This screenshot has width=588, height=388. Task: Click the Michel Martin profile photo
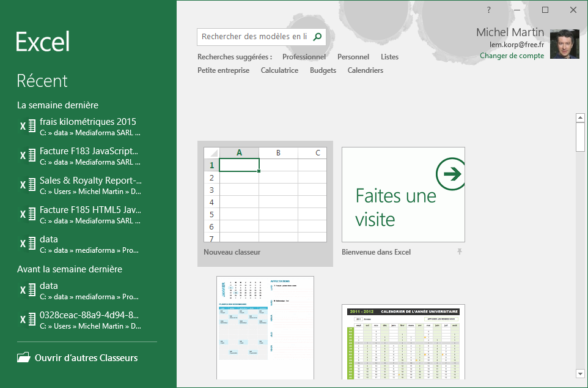click(x=564, y=44)
